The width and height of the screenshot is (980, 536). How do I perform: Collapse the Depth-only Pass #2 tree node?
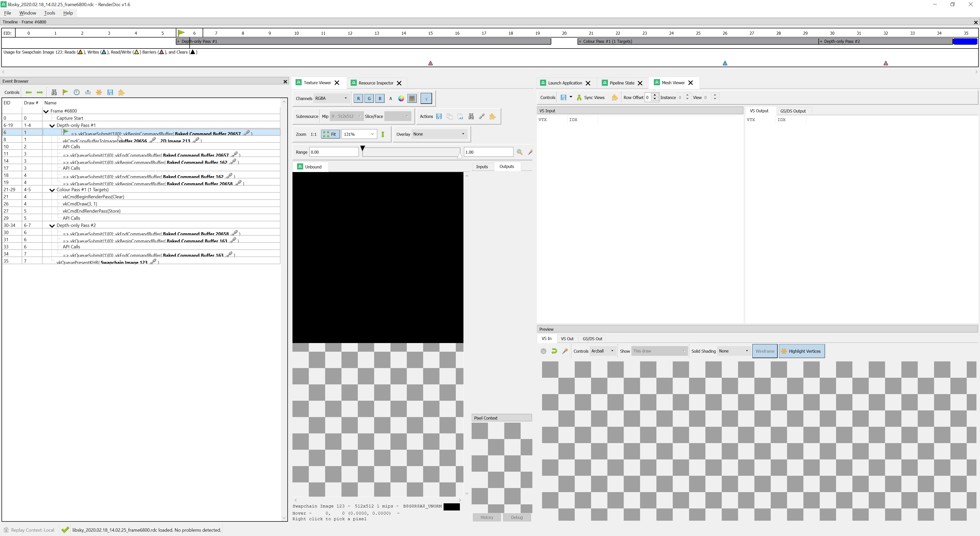(52, 225)
